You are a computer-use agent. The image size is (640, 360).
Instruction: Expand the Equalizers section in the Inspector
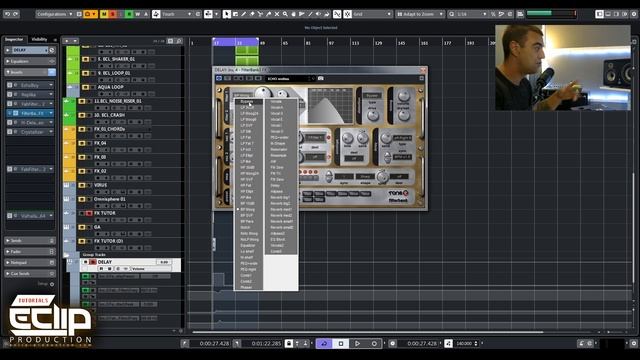[29, 61]
